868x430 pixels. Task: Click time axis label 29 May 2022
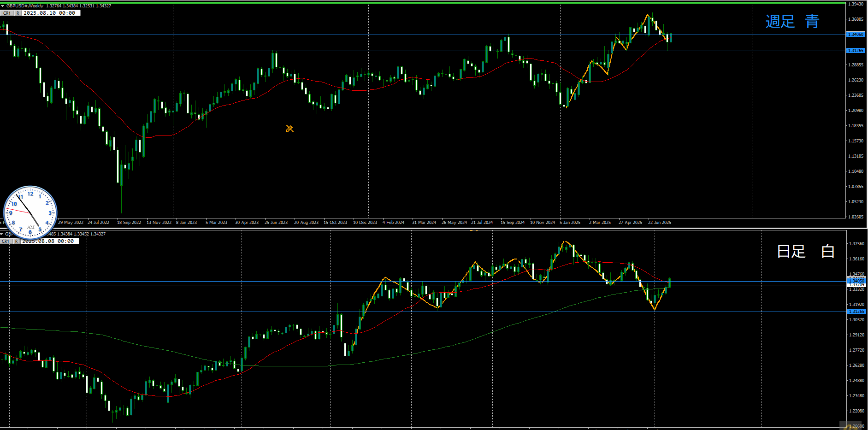pos(71,223)
